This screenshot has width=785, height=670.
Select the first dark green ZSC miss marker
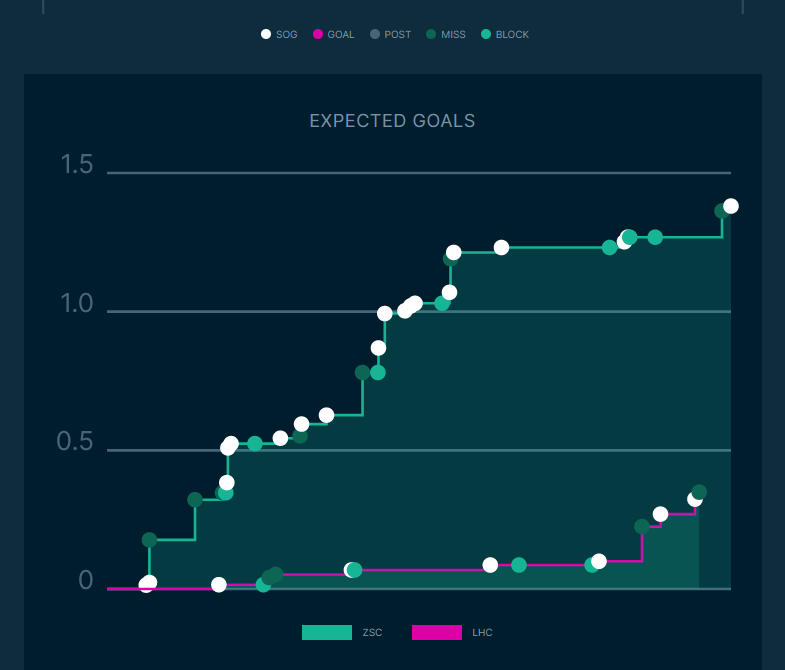[x=150, y=540]
